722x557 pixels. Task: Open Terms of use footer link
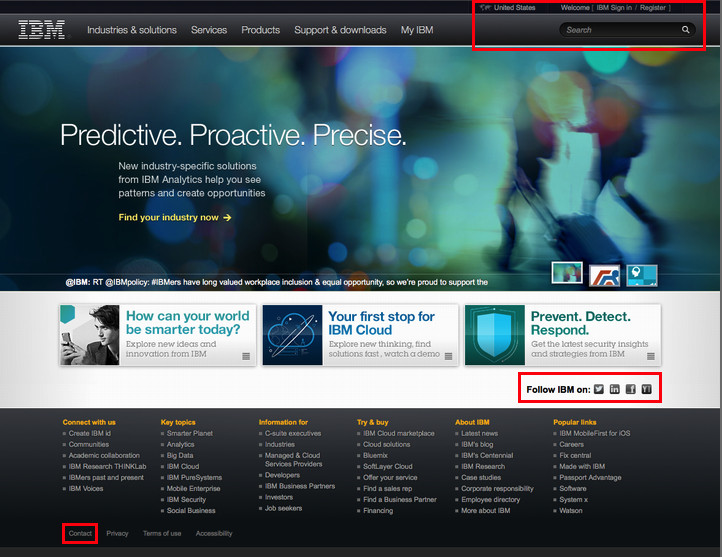162,533
